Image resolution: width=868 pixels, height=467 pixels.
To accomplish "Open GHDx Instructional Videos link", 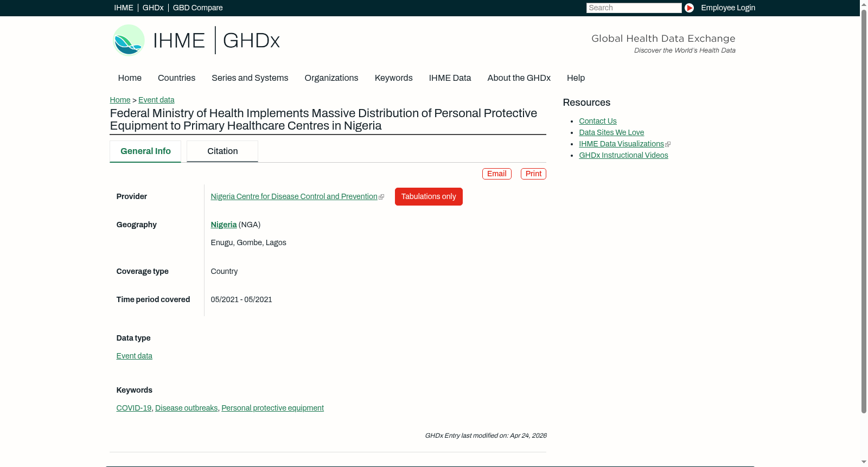I will 623,155.
